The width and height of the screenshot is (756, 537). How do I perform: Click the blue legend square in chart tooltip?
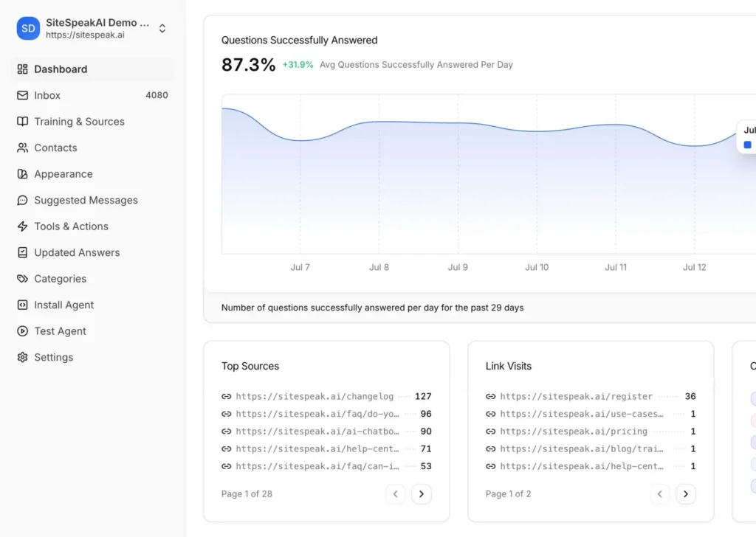[747, 145]
